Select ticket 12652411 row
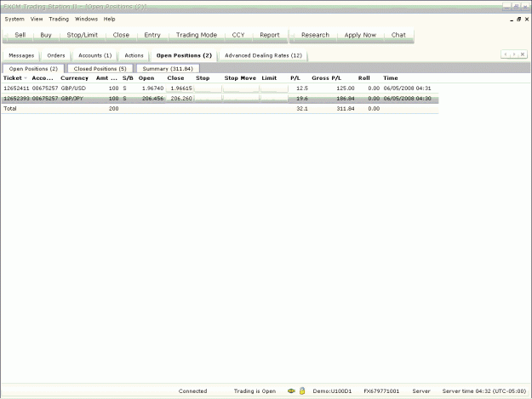 tap(220, 88)
